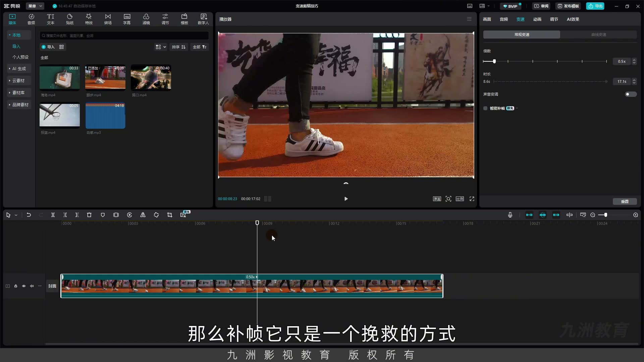Screen dimensions: 644x362
Task: Open the 数字人 digital human panel
Action: (x=203, y=19)
